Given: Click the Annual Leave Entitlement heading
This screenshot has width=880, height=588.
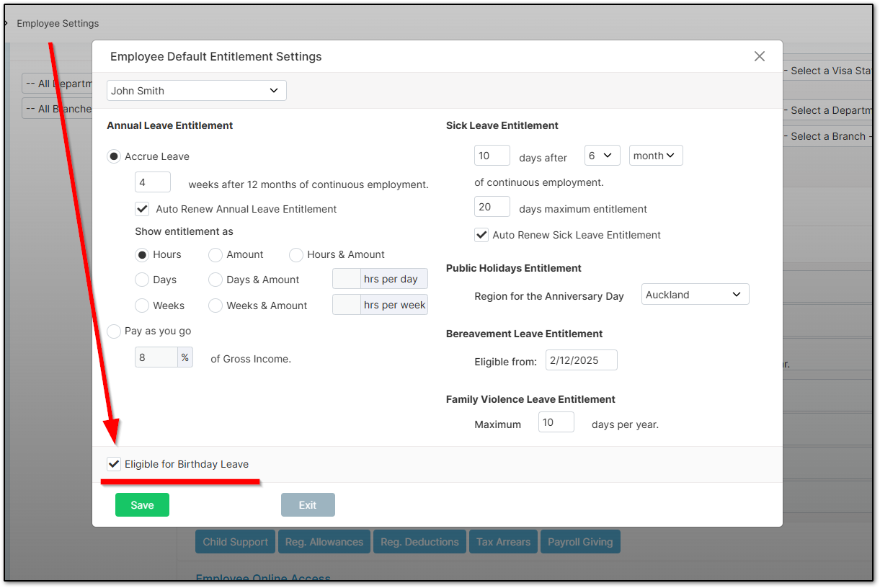Looking at the screenshot, I should coord(170,125).
